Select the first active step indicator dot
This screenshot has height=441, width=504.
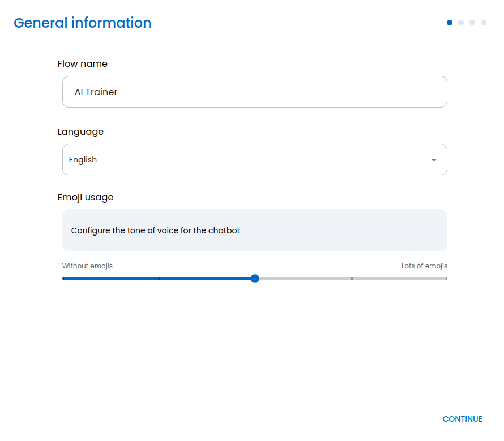pos(450,23)
